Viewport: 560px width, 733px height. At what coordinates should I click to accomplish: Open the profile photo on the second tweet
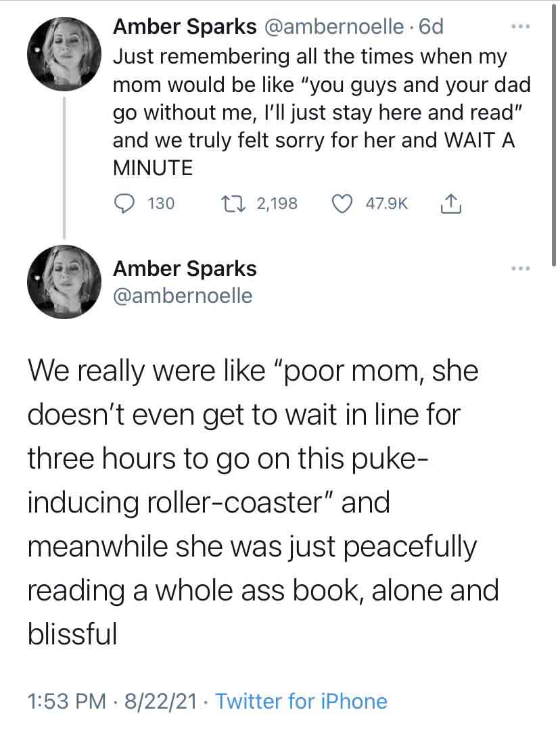tap(64, 282)
